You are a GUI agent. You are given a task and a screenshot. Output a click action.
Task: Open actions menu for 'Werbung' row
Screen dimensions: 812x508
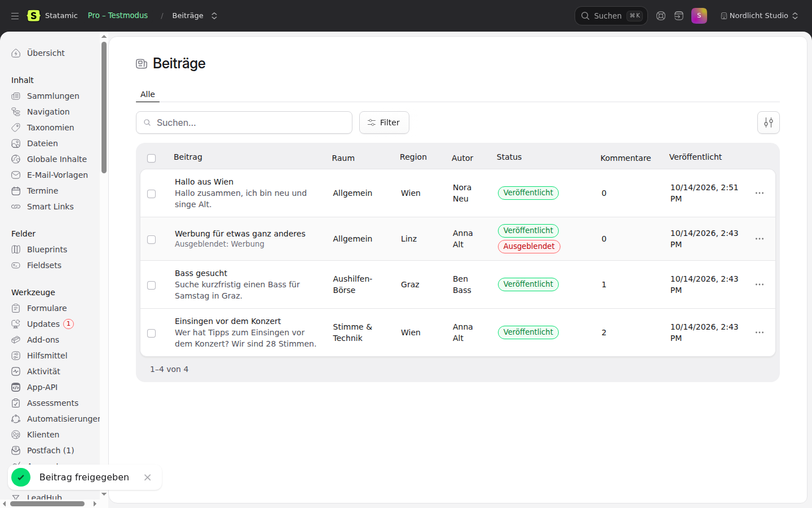tap(760, 239)
